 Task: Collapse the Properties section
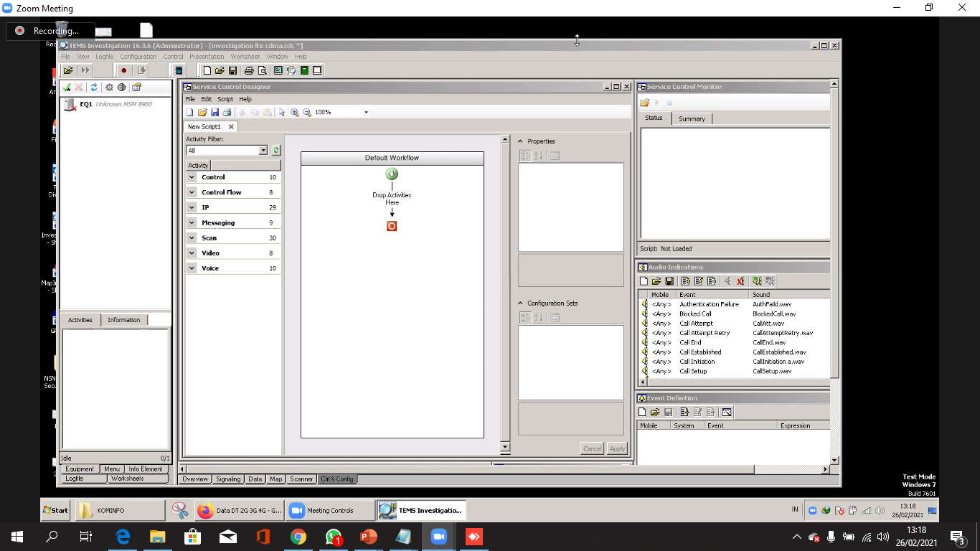tap(521, 141)
